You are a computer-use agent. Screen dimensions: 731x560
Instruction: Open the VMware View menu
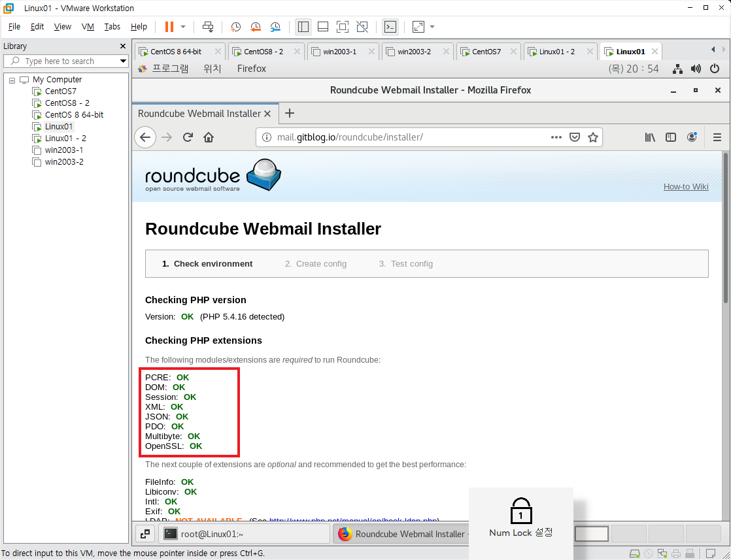63,27
